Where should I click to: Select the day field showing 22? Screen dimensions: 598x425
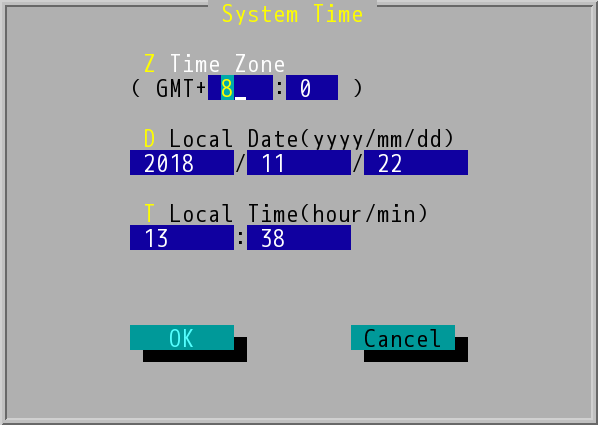416,163
